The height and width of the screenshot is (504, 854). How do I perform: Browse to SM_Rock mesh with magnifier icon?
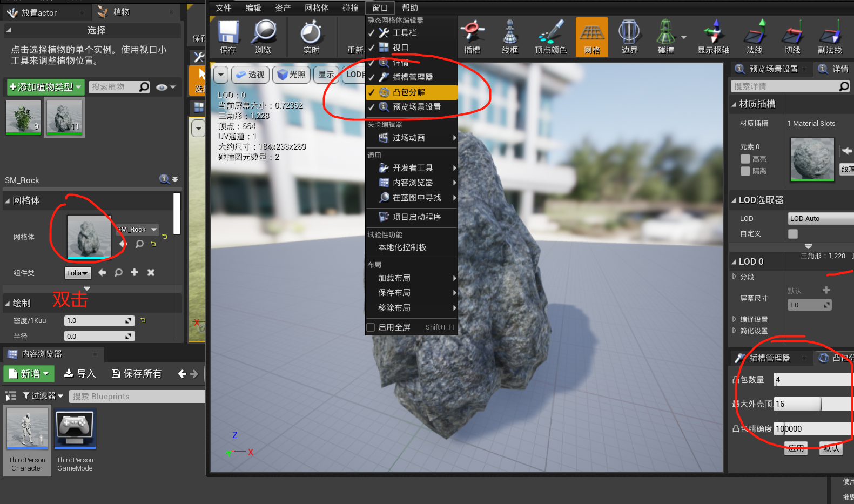point(139,244)
